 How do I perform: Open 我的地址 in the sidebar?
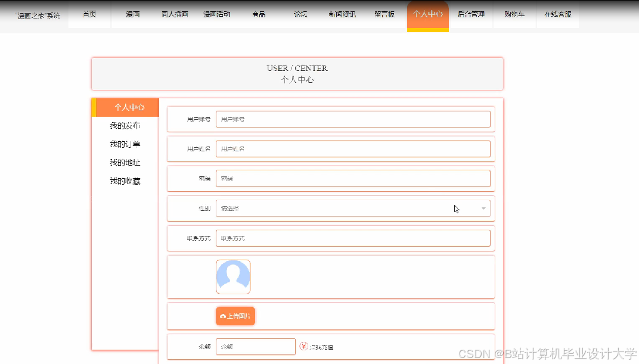(125, 163)
